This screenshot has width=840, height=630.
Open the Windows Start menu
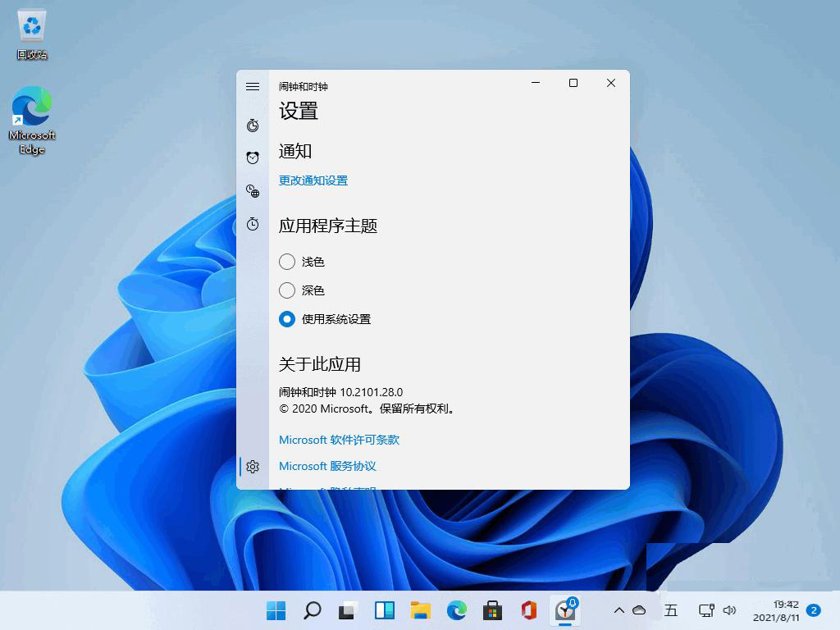(276, 610)
